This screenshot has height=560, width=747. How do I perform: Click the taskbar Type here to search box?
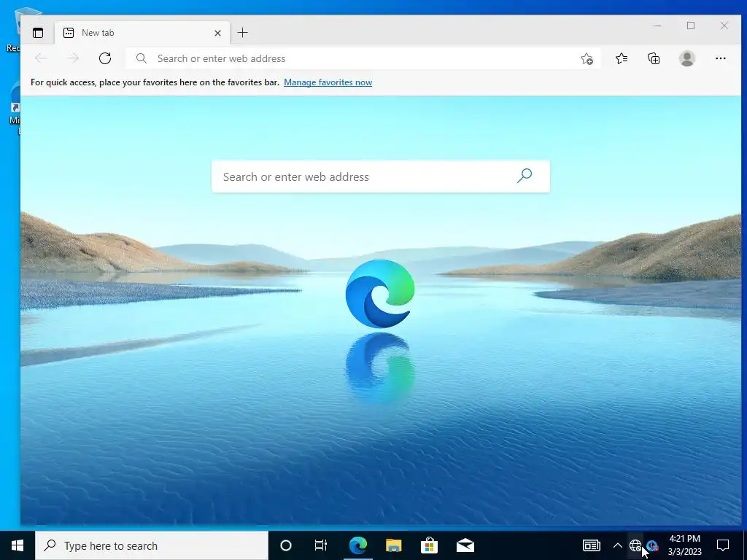(152, 545)
